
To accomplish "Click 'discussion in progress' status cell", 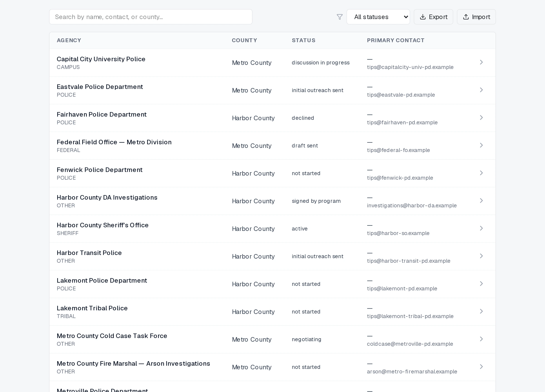I will pos(321,63).
